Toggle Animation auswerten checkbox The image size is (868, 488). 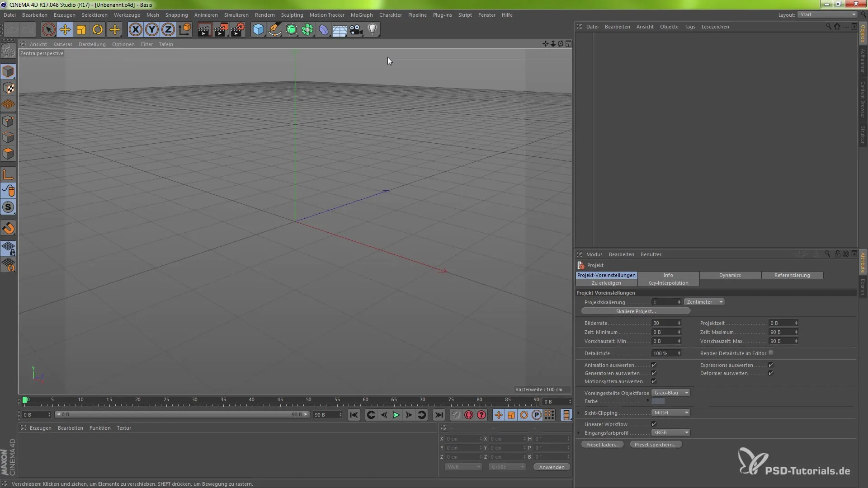654,365
